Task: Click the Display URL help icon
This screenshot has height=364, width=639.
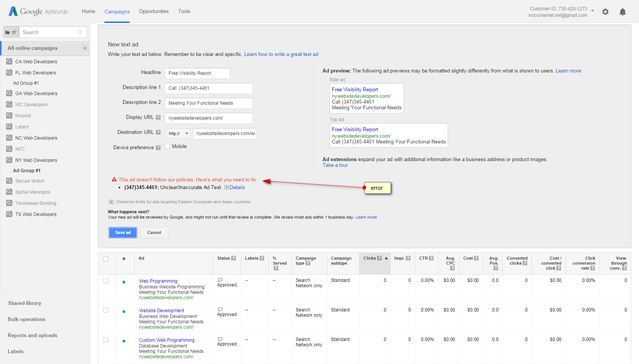Action: tap(158, 117)
